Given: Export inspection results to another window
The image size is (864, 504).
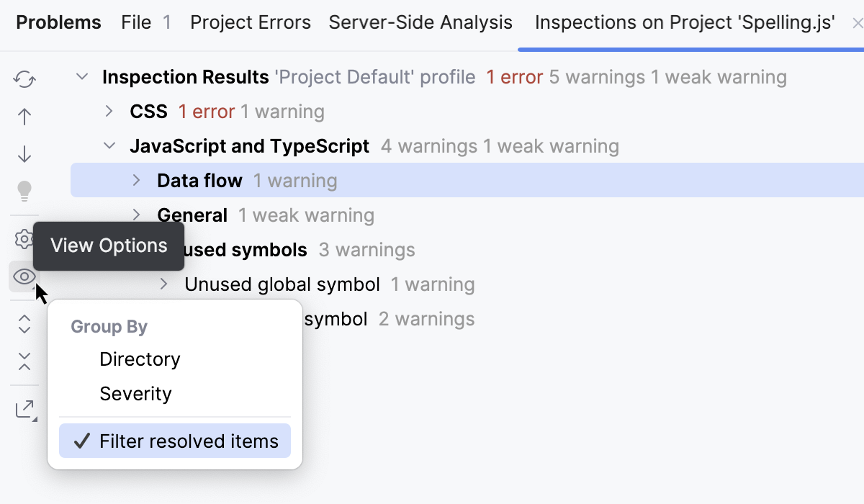Looking at the screenshot, I should [x=24, y=408].
